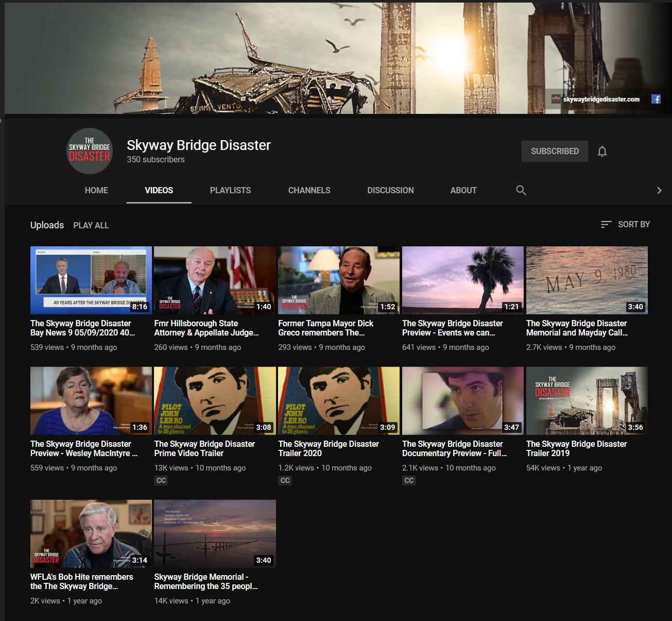Click '539 views • 9 months ago' text
The image size is (672, 621).
(x=74, y=347)
